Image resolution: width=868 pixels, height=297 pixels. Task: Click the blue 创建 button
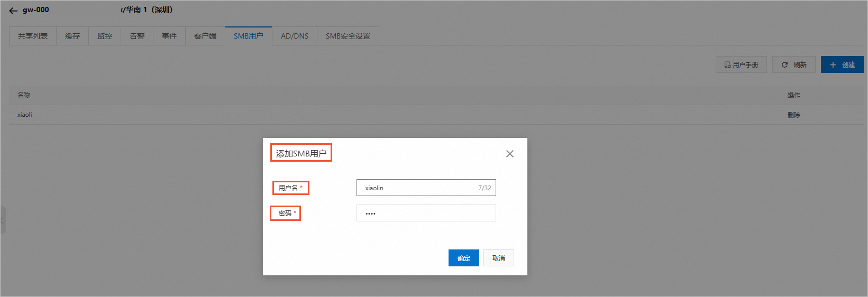[842, 64]
